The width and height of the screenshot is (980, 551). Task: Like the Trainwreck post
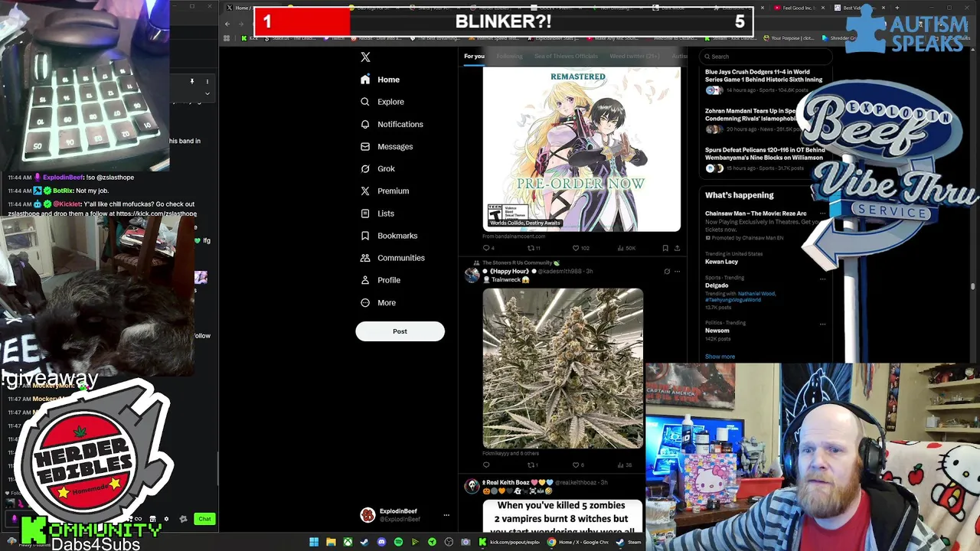(578, 465)
